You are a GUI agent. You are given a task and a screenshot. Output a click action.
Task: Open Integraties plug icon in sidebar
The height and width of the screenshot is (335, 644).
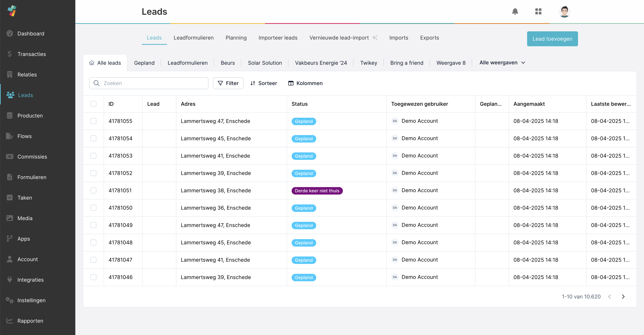pos(10,279)
